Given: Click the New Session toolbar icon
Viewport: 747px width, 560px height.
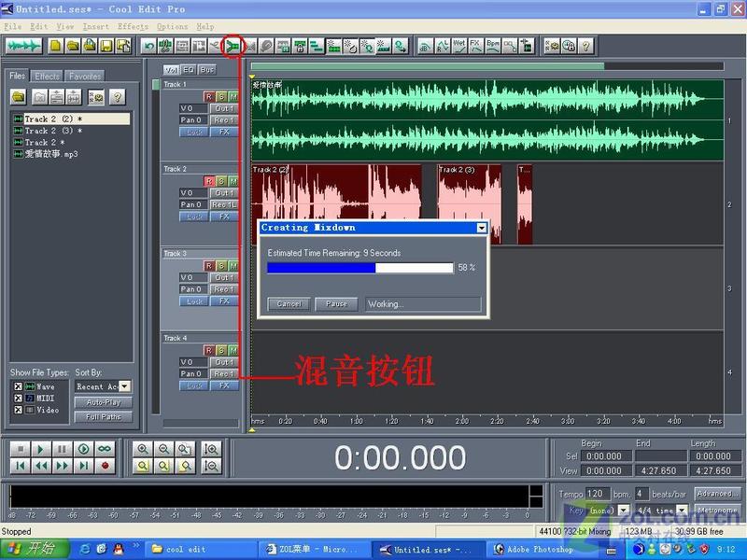Looking at the screenshot, I should [56, 46].
